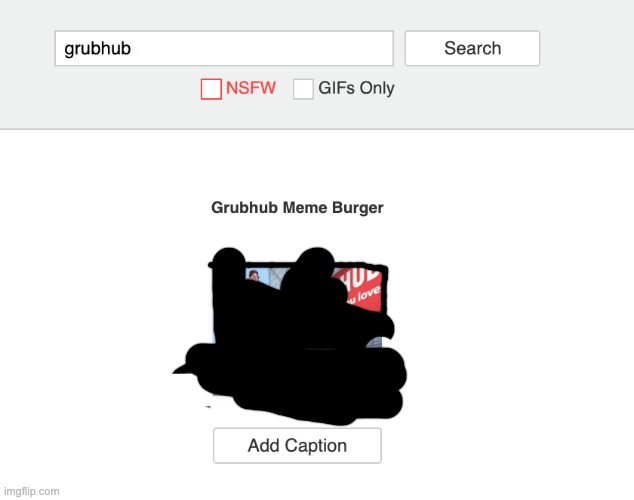
Task: Click the small person figure in the thumbnail
Action: [x=253, y=276]
